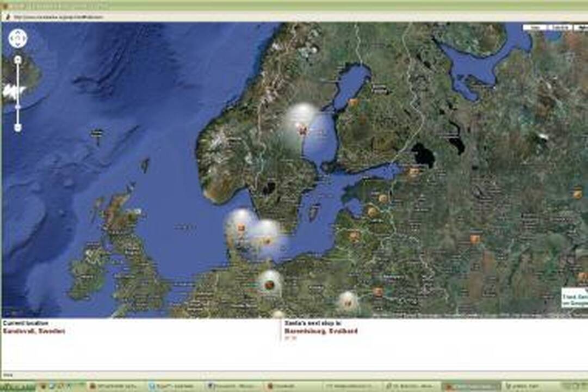The image size is (588, 392).
Task: Select the gift marker over Denmark
Action: tap(241, 228)
